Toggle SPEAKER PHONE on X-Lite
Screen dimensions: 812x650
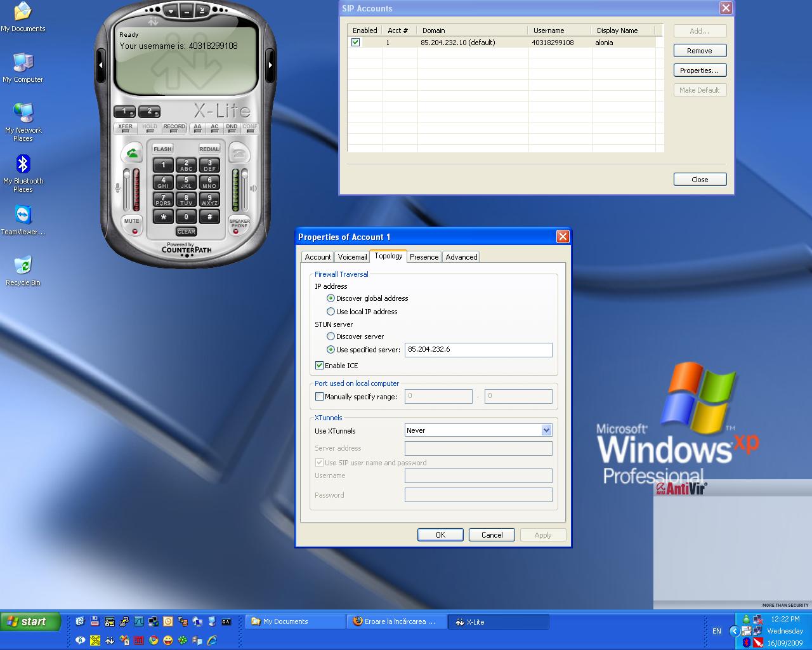[239, 224]
